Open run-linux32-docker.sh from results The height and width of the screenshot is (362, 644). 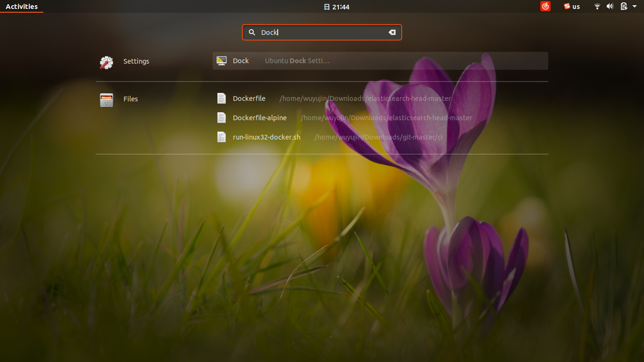coord(266,137)
